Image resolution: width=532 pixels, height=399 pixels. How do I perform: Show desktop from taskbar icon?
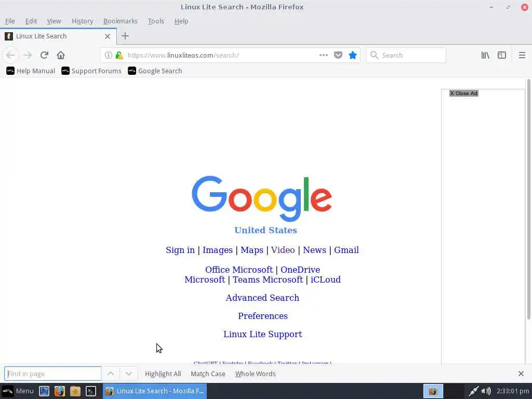coord(44,391)
